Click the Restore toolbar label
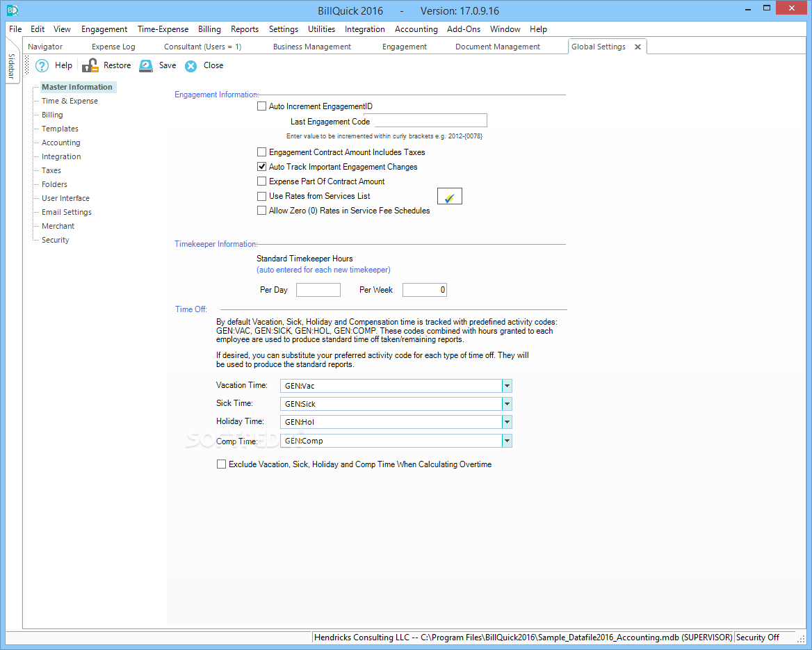The image size is (812, 650). (x=117, y=66)
